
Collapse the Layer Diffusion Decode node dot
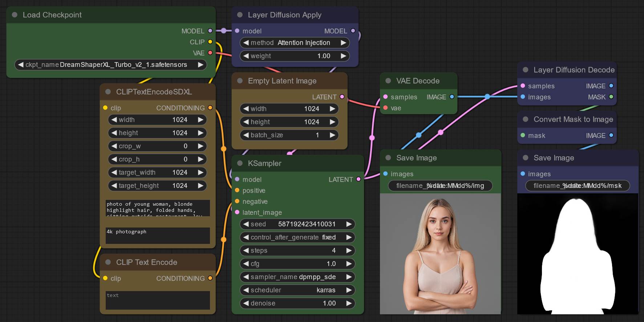point(525,70)
